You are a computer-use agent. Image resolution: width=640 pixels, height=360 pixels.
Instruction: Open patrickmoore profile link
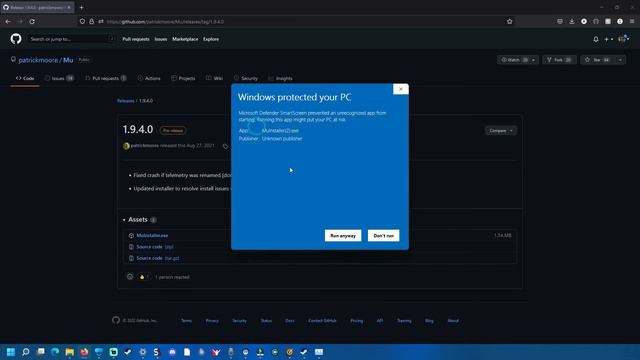[38, 60]
